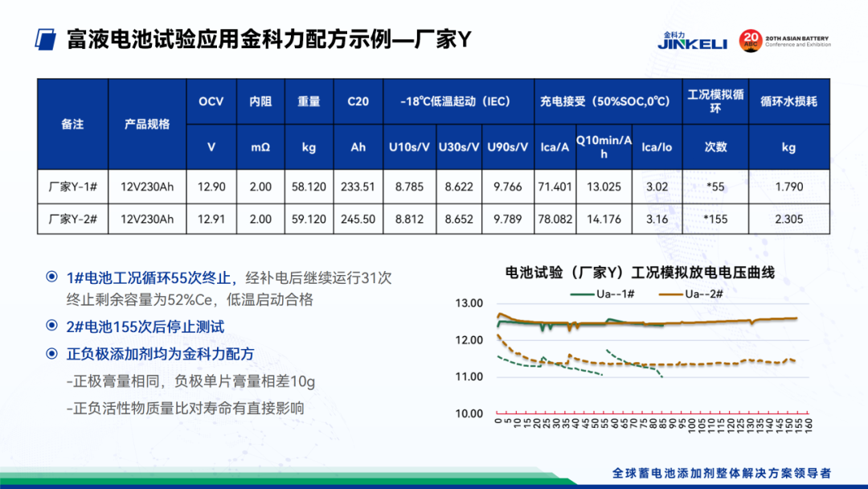Screen dimensions: 868x489
Task: Select the '厂家Y-2#' row label cell
Action: (72, 218)
